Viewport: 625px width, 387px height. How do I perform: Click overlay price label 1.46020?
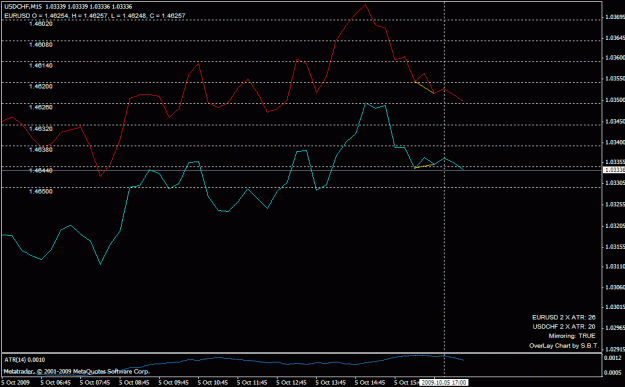[41, 24]
